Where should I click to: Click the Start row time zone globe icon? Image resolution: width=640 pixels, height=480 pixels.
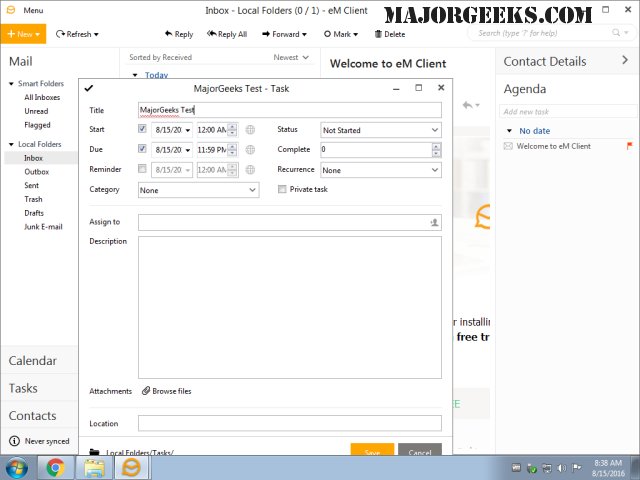250,130
